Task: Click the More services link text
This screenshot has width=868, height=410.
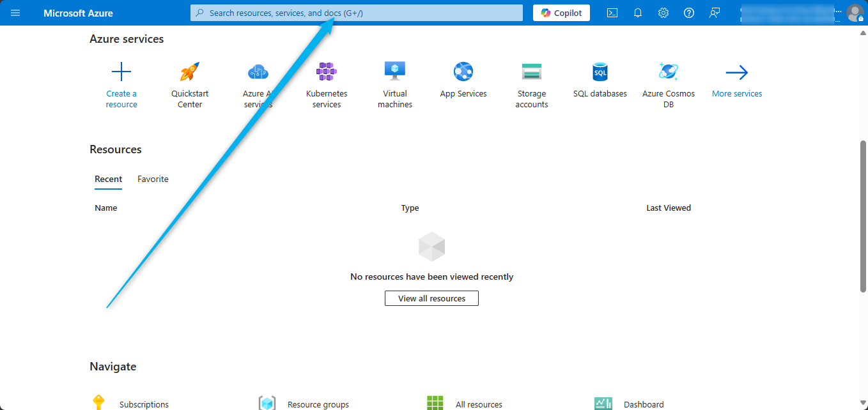Action: coord(737,93)
